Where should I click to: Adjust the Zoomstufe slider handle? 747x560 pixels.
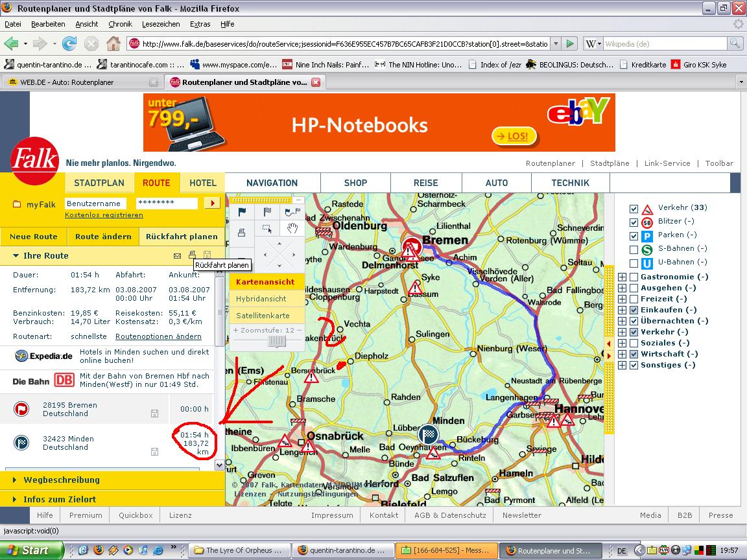(x=277, y=341)
